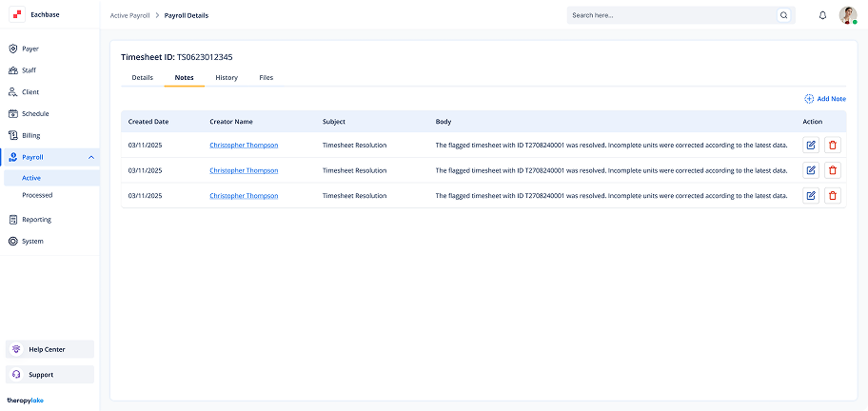Viewport: 868px width, 411px height.
Task: Switch to the History tab
Action: [227, 77]
